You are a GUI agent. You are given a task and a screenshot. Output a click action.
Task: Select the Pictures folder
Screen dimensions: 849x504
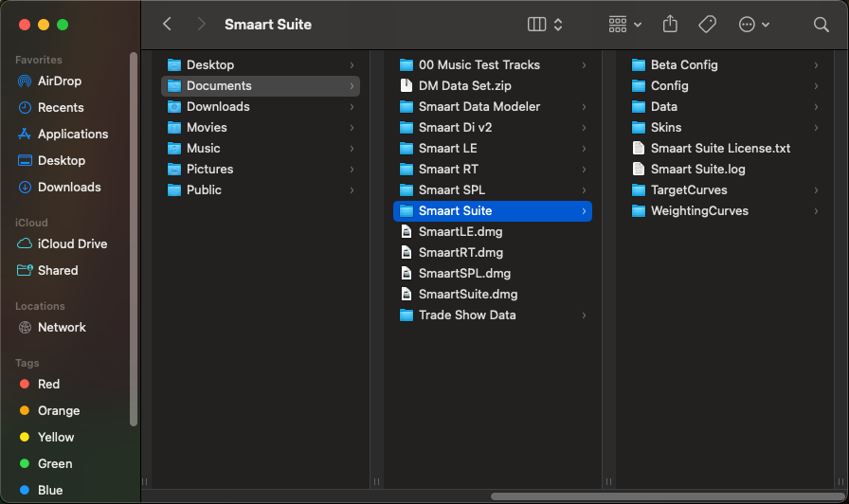click(261, 170)
